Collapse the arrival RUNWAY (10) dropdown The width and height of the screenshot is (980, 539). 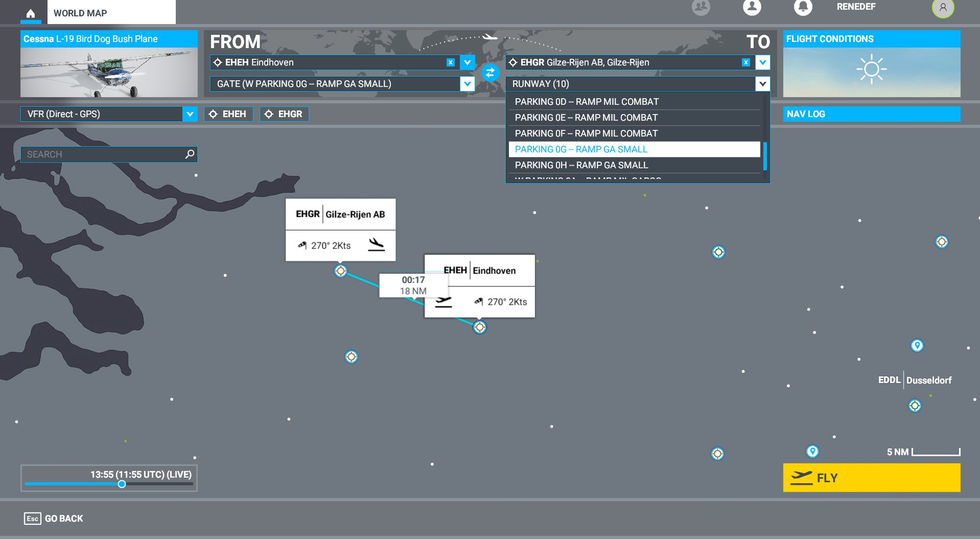click(x=762, y=84)
